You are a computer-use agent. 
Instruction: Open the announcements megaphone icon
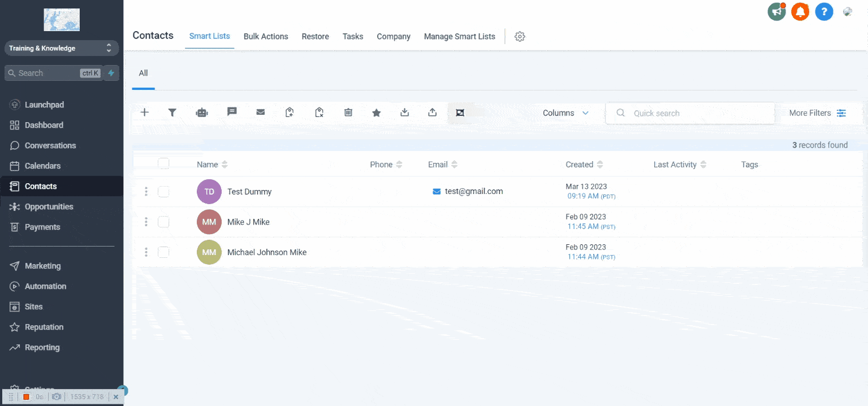pyautogui.click(x=777, y=11)
